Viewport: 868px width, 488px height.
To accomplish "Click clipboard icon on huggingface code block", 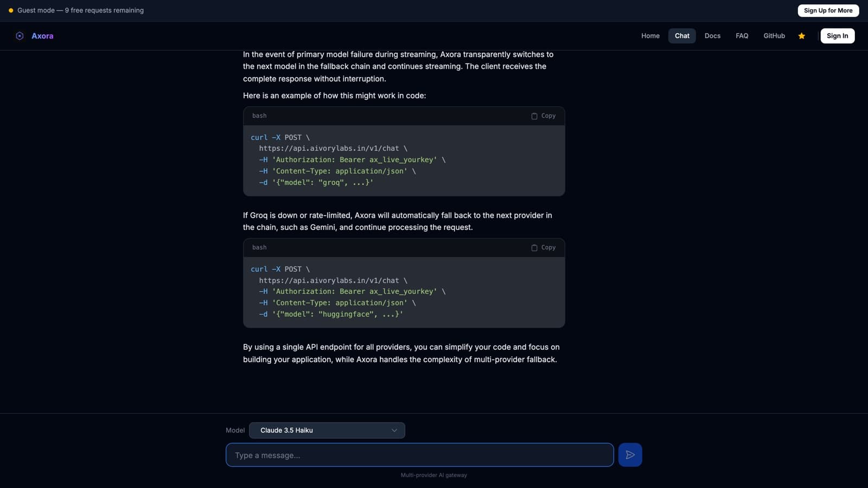I will (x=534, y=248).
